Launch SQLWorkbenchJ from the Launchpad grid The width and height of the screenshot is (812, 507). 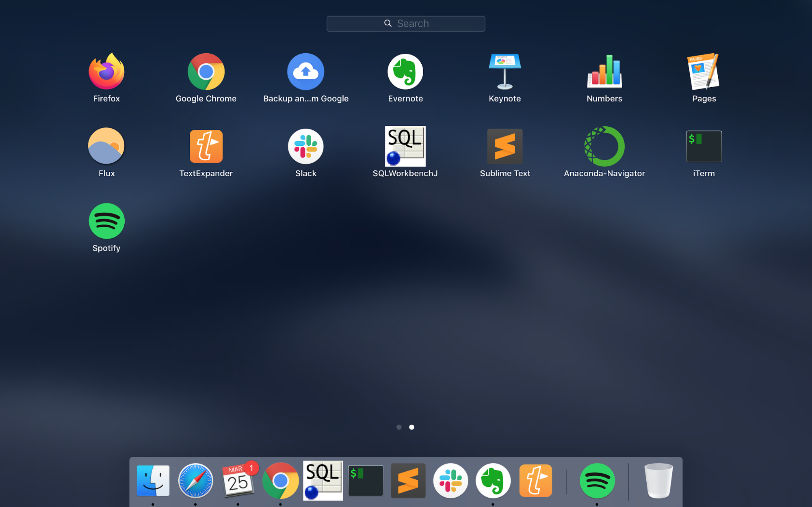(x=405, y=146)
